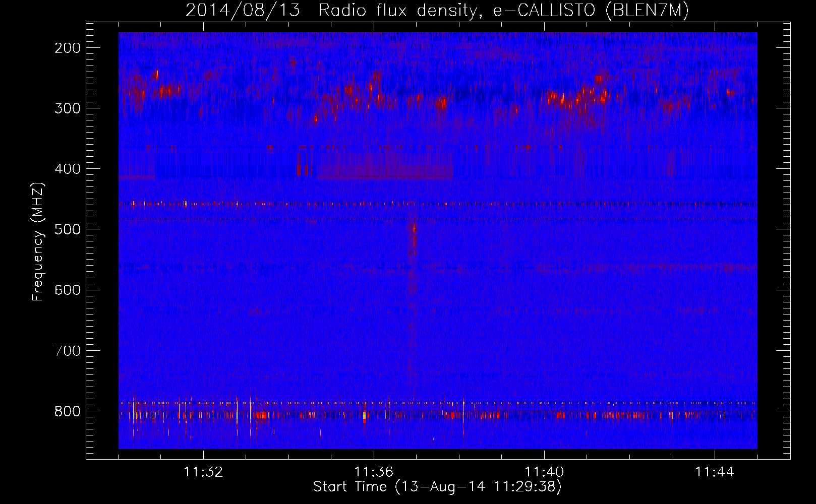816x504 pixels.
Task: Click the 11:40 time tick label
Action: 544,472
